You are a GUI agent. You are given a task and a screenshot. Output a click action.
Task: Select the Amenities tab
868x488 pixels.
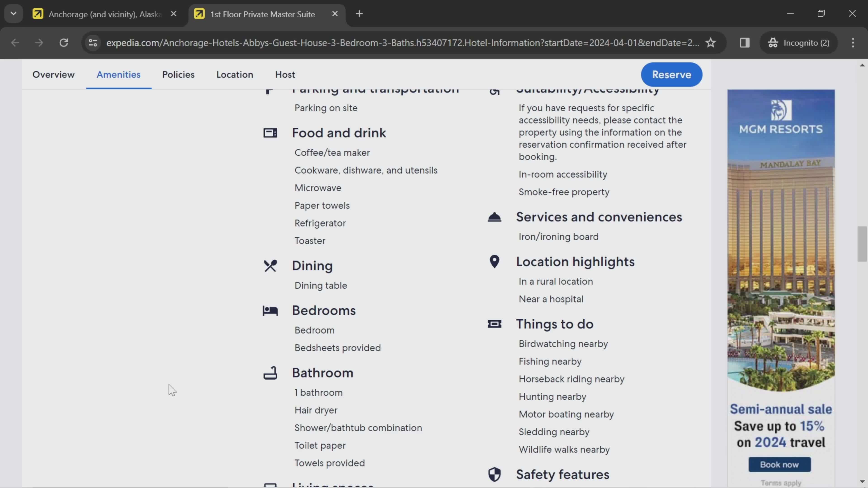point(119,74)
